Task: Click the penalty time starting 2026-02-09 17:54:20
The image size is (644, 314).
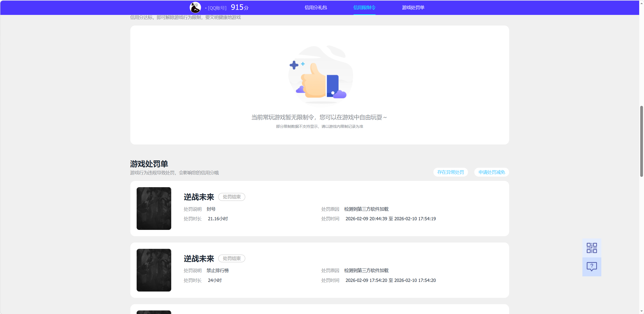Action: pos(391,280)
